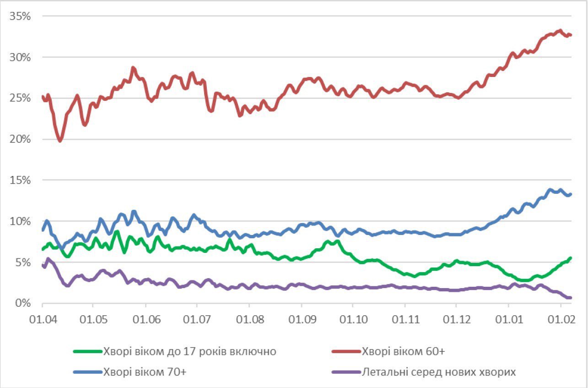Screen dimensions: 588x388
Task: Click the blue legend line swatch
Action: pyautogui.click(x=87, y=372)
